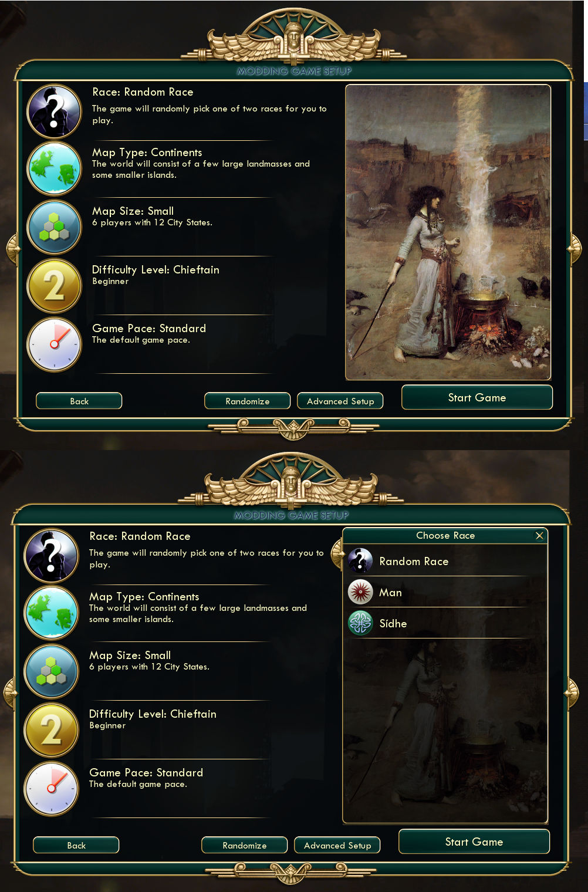Image resolution: width=588 pixels, height=892 pixels.
Task: Select the Map Size hexagon icon in lower panel
Action: [51, 671]
